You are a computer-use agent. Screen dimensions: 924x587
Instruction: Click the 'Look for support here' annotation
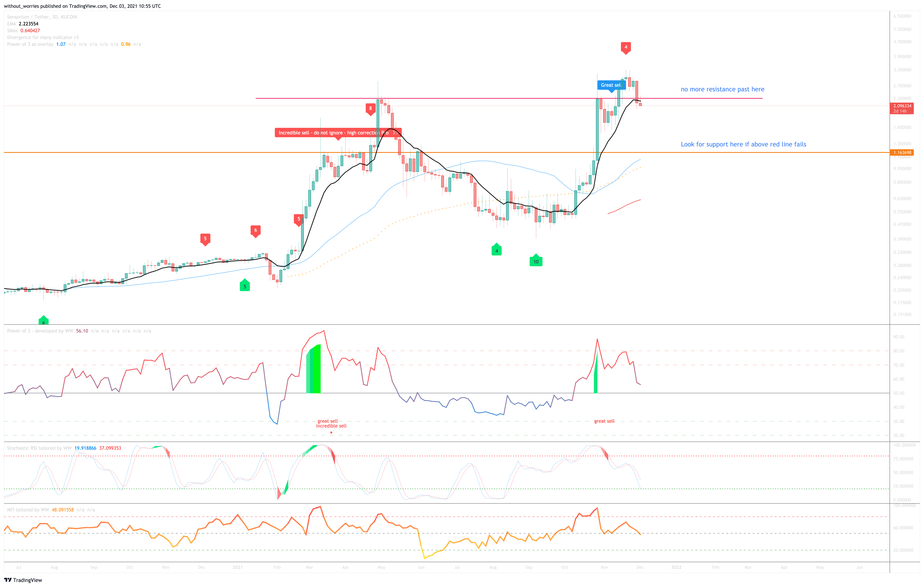[743, 144]
